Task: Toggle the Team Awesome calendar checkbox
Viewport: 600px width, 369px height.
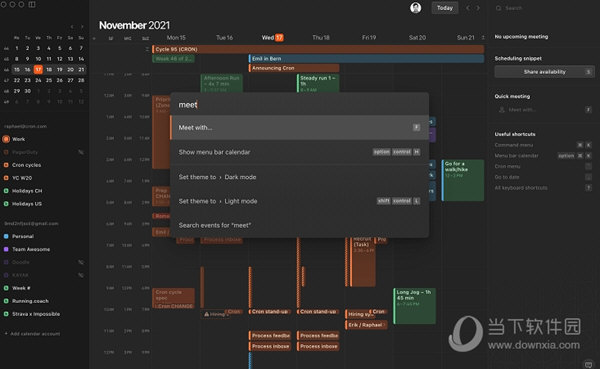Action: pos(6,249)
